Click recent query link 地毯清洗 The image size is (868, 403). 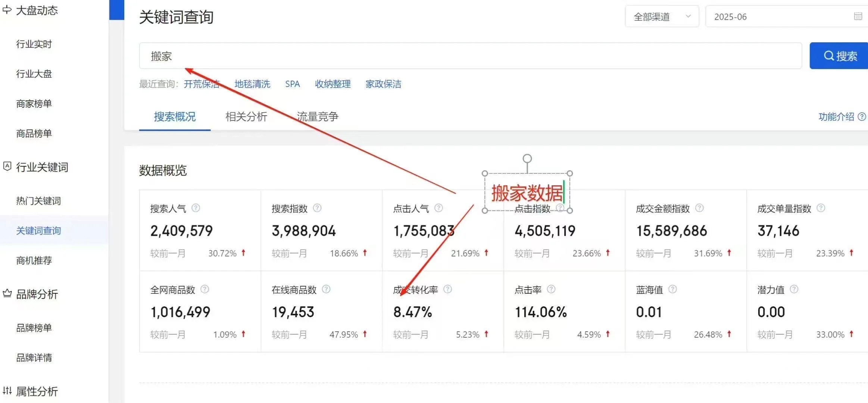coord(252,84)
